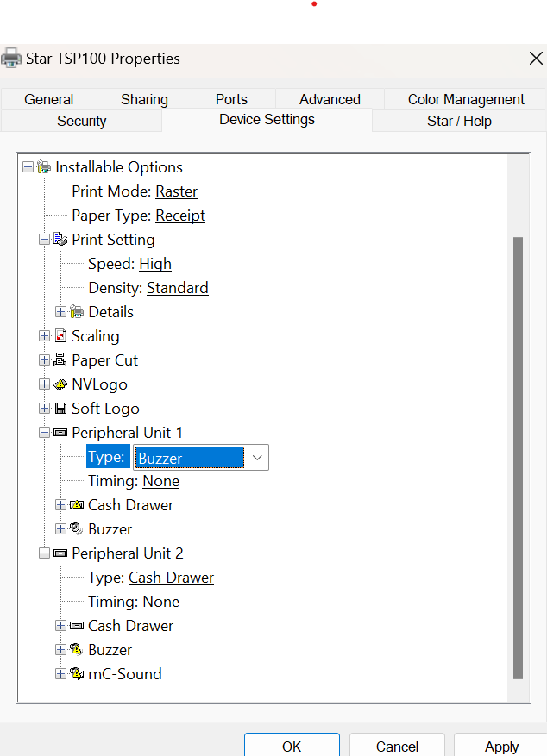Expand Buzzer under Peripheral Unit 1
The image size is (547, 756).
[x=60, y=529]
